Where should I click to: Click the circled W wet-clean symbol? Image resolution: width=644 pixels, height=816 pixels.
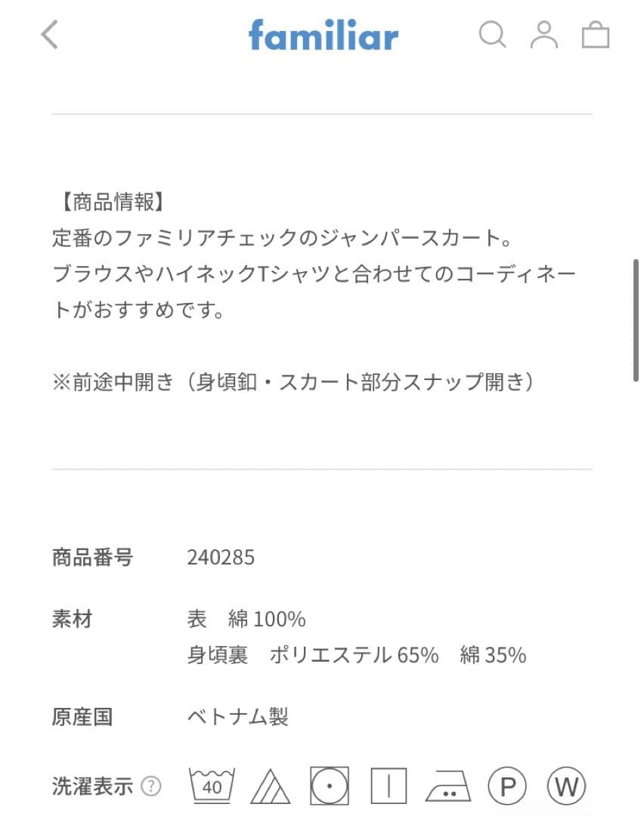(567, 787)
